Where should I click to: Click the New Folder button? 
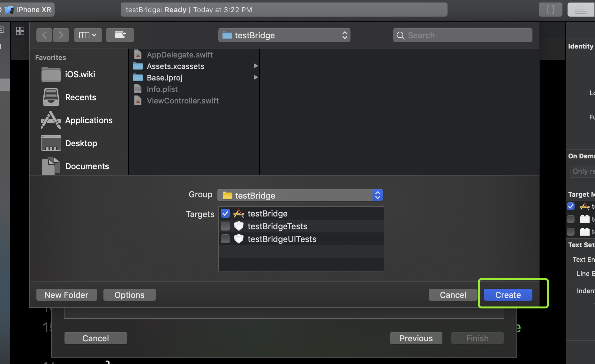tap(66, 295)
